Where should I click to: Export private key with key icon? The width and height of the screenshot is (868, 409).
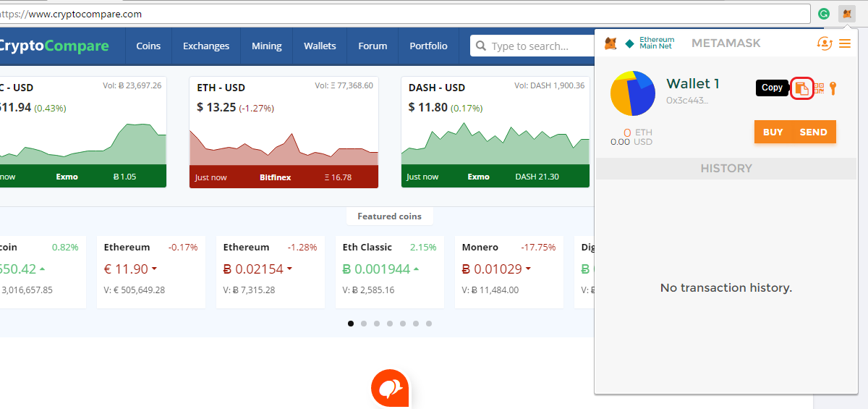[833, 88]
